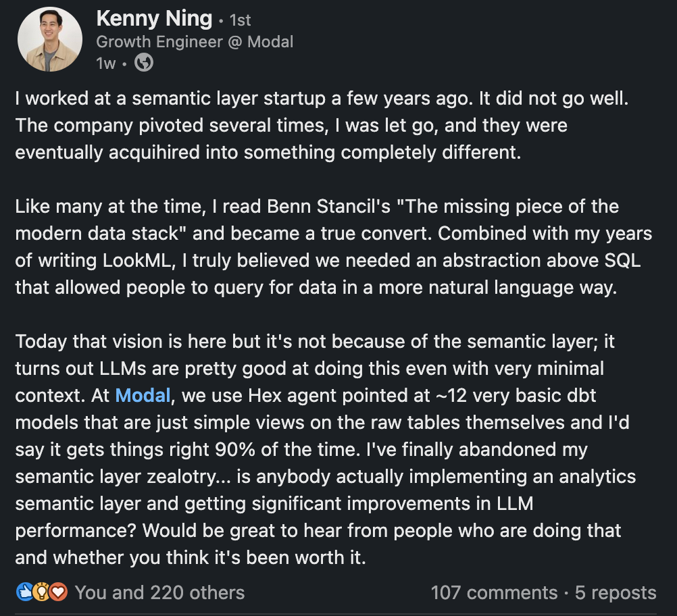This screenshot has height=616, width=677.
Task: Open the You and 220 others reactions list
Action: [x=159, y=593]
